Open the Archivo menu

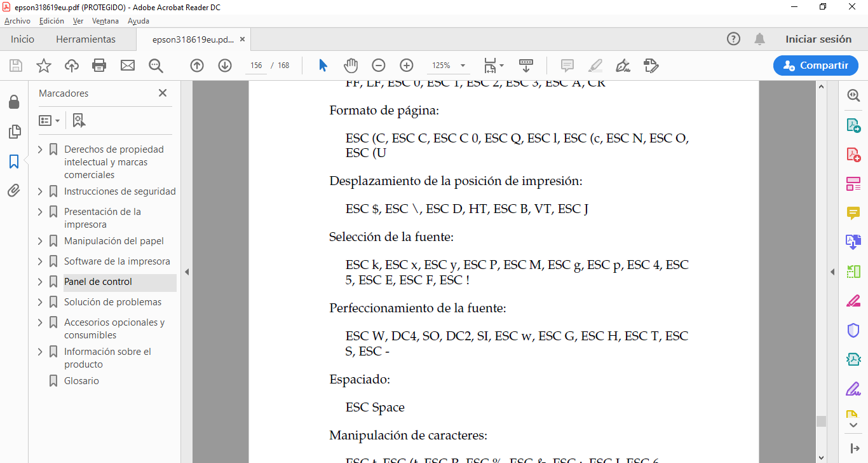click(17, 21)
